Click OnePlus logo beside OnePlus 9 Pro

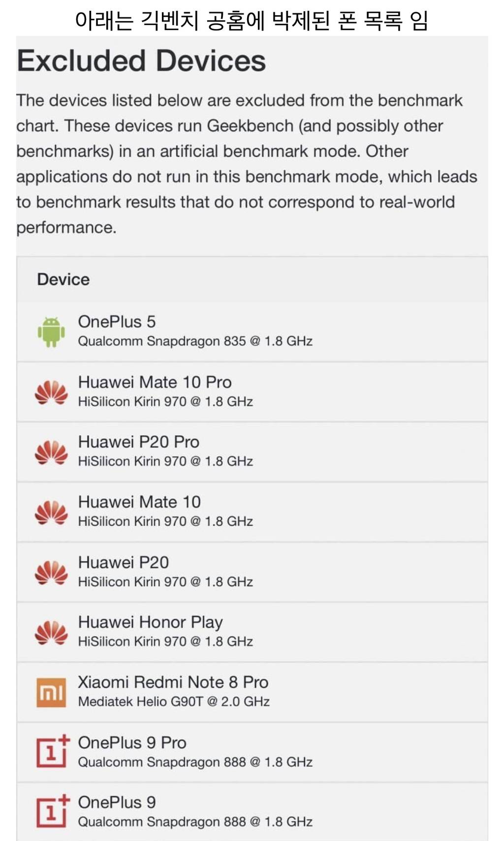[x=52, y=751]
